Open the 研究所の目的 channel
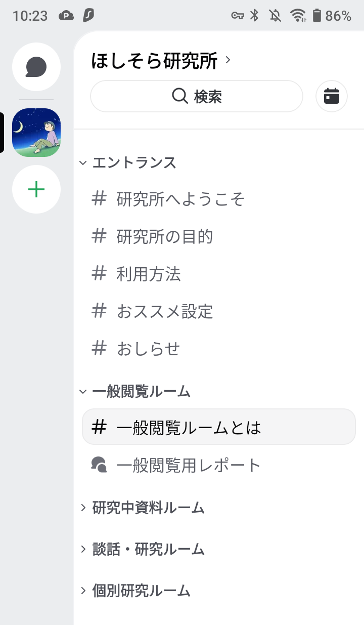The image size is (364, 625). point(164,237)
